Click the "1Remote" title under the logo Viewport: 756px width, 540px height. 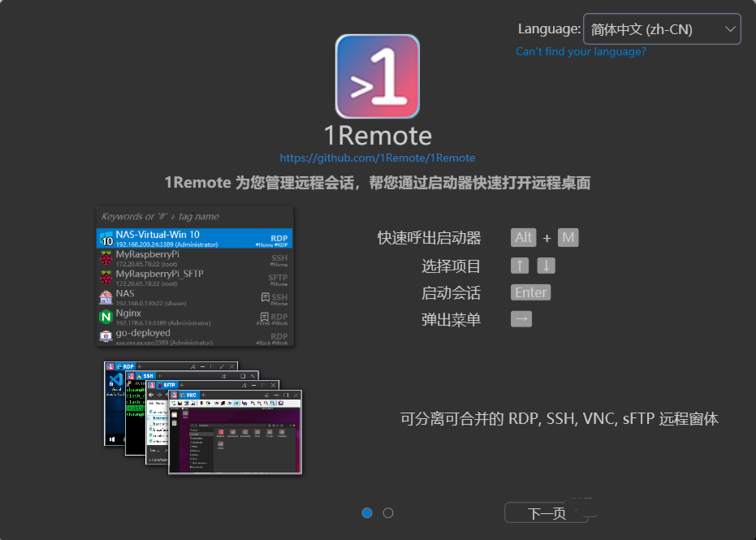[x=378, y=136]
